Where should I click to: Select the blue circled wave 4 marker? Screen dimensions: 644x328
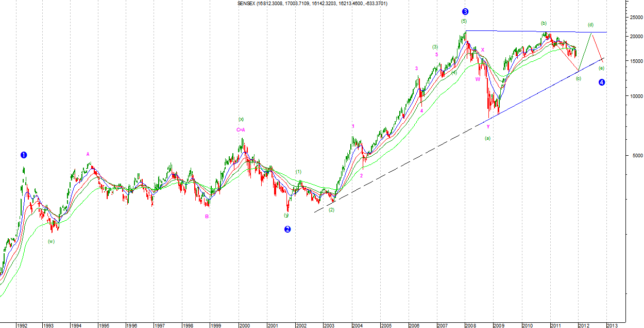click(602, 82)
